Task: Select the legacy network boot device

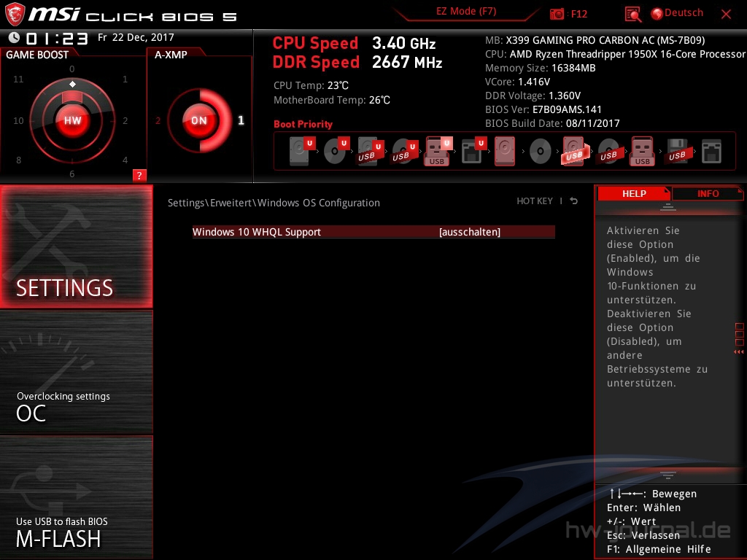Action: (x=711, y=152)
